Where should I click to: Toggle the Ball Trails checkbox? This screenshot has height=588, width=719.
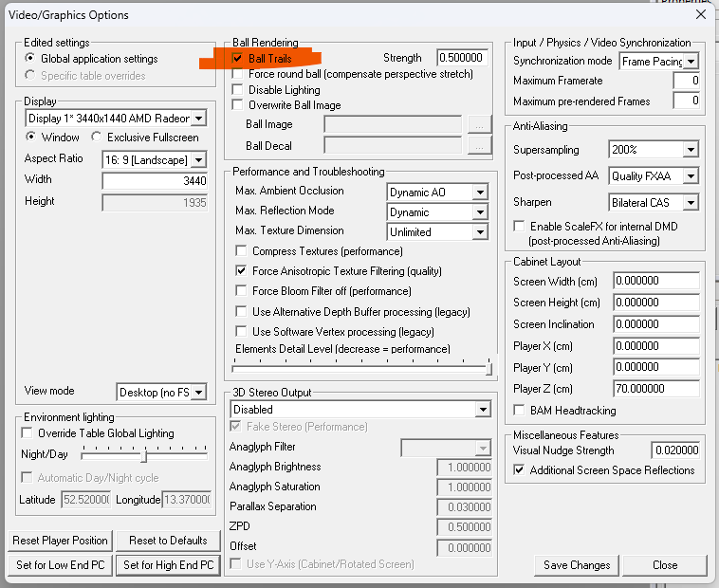[238, 59]
